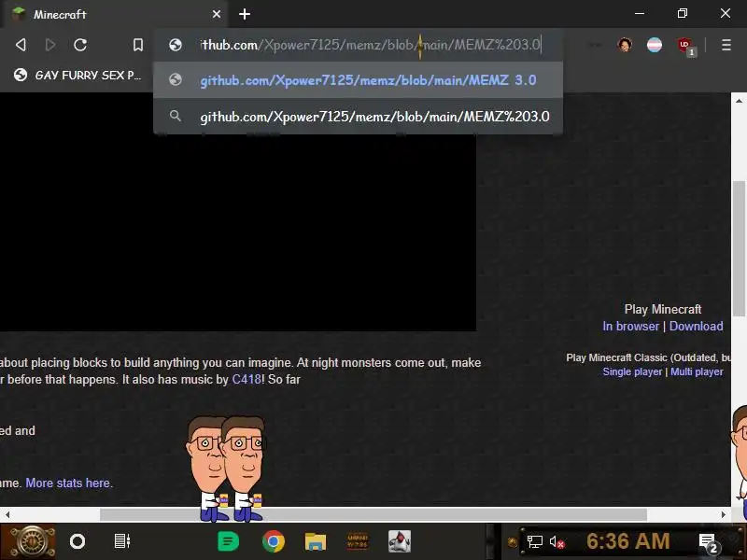Click the horizontal scrollbar left arrow
The height and width of the screenshot is (560, 747).
click(x=7, y=514)
